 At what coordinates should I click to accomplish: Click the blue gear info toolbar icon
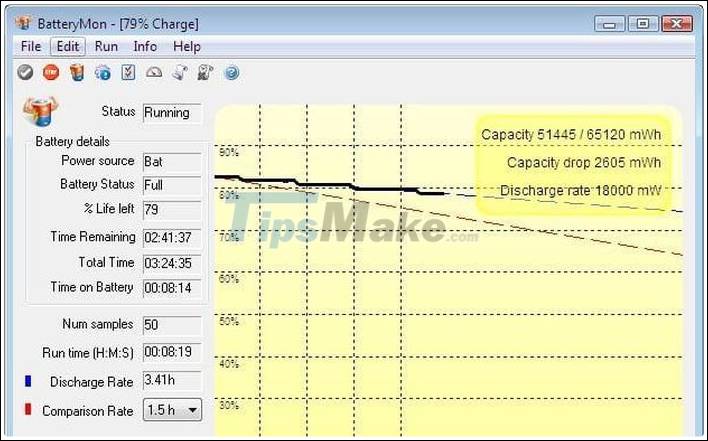pyautogui.click(x=102, y=72)
